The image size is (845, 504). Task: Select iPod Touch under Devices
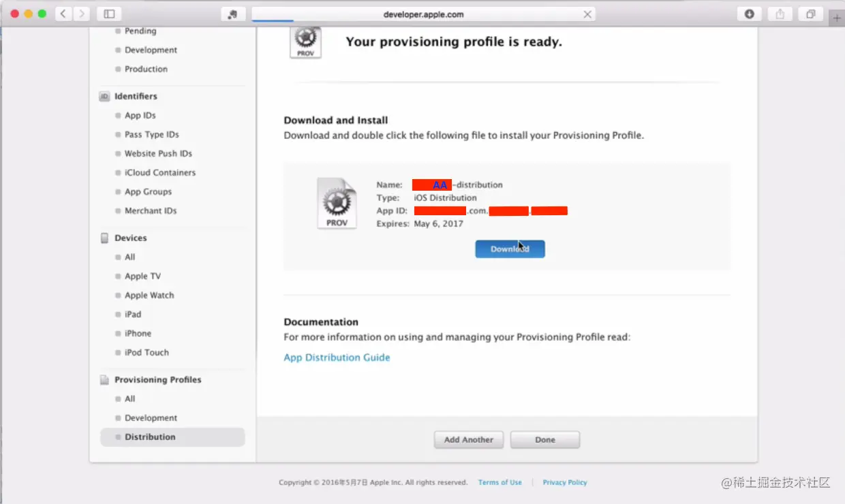(x=147, y=353)
